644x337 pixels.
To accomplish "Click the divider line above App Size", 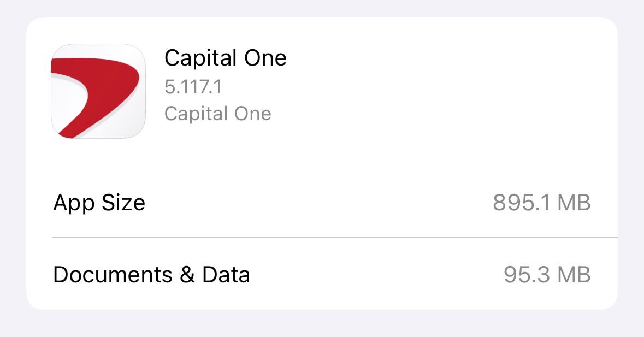I will coord(334,165).
